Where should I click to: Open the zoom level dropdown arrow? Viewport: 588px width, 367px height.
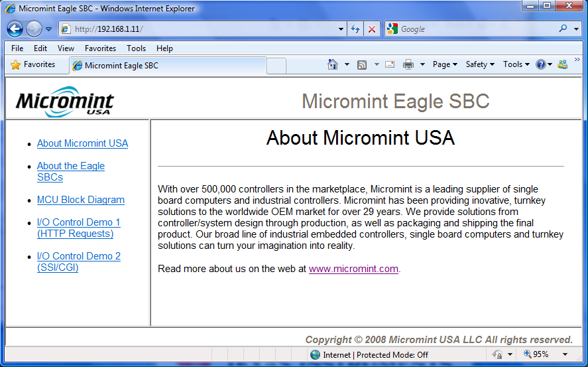pyautogui.click(x=564, y=355)
